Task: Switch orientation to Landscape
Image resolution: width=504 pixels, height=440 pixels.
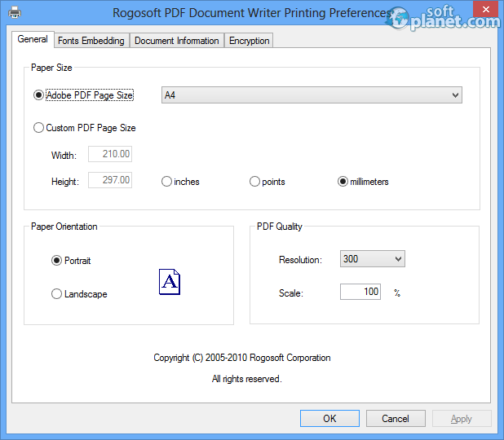Action: [57, 294]
